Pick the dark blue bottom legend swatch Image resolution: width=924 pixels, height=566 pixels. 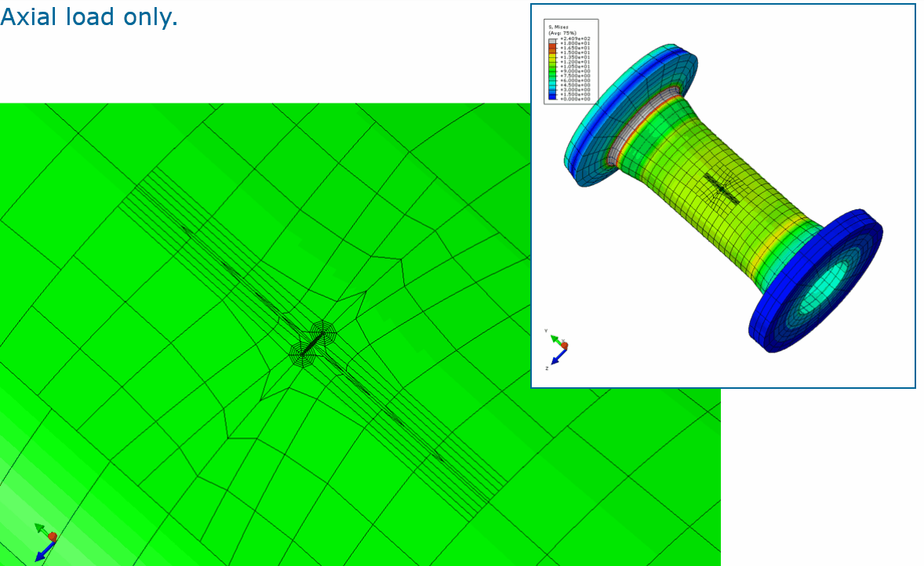[x=552, y=99]
